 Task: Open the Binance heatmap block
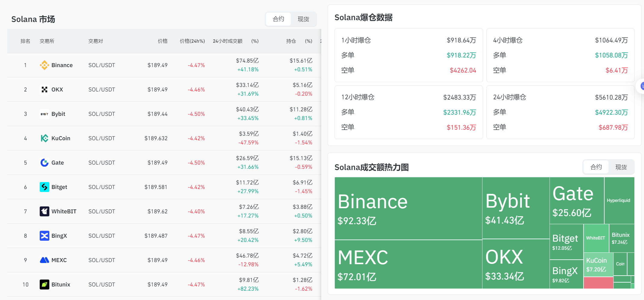408,208
